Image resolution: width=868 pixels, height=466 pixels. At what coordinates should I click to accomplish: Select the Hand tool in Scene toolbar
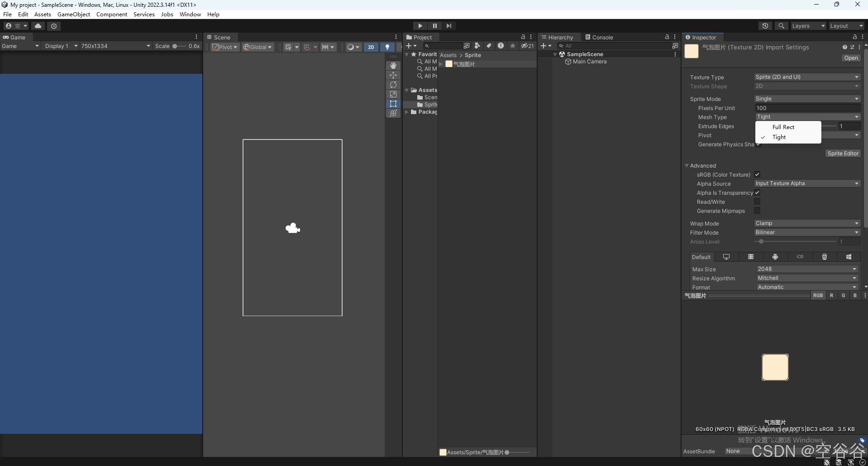pyautogui.click(x=393, y=65)
